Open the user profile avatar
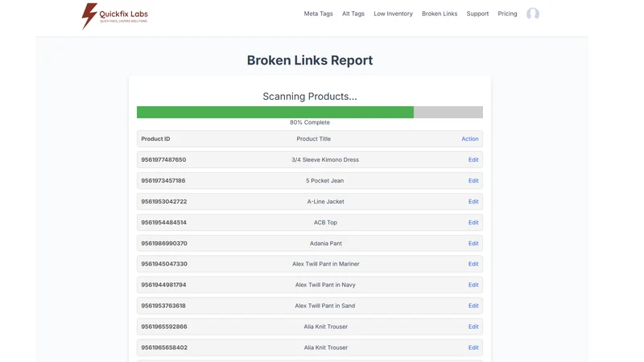The width and height of the screenshot is (644, 362). click(533, 14)
